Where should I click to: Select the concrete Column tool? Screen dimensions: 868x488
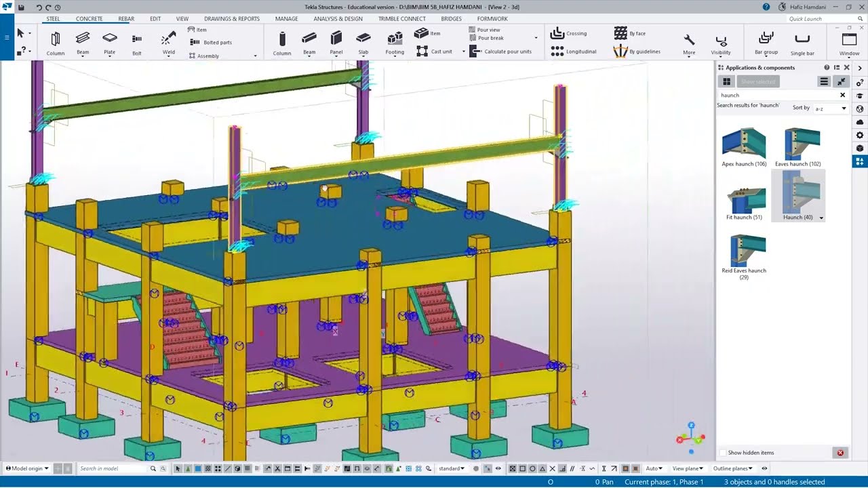coord(282,43)
